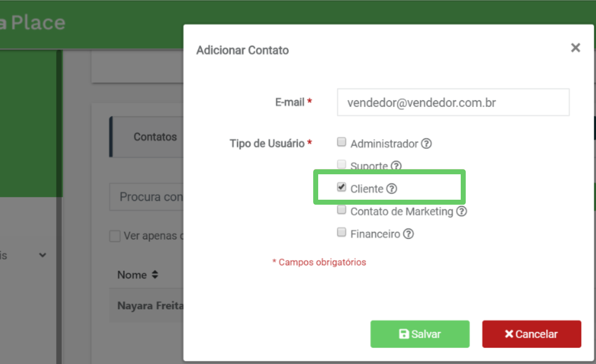This screenshot has width=596, height=364.
Task: Tick the Financeiro checkbox
Action: [341, 233]
